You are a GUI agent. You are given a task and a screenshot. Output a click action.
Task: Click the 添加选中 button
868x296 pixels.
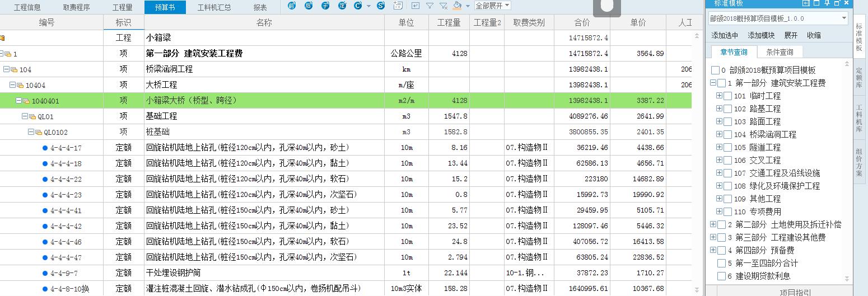(x=725, y=35)
